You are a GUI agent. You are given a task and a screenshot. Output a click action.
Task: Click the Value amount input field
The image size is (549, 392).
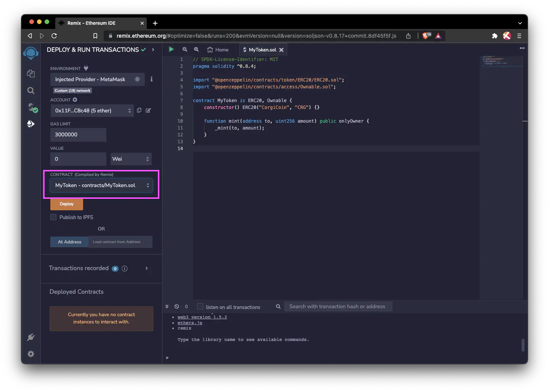coord(78,159)
